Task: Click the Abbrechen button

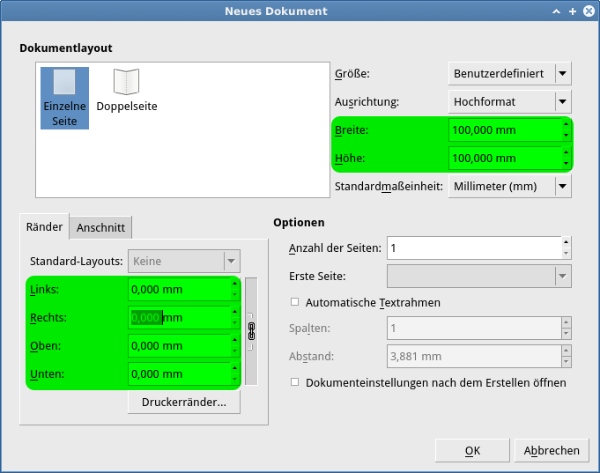Action: pos(551,450)
